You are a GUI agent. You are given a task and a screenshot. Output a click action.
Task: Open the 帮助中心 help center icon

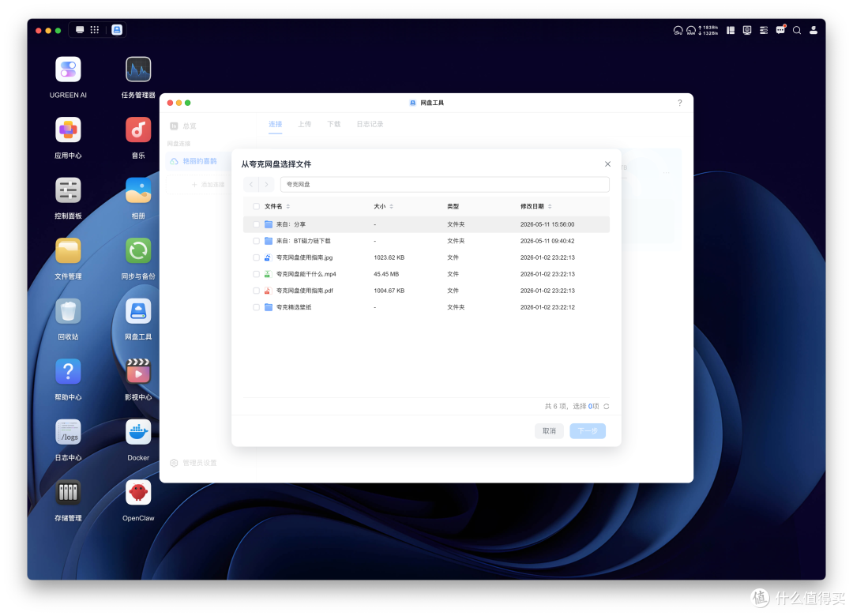[68, 372]
